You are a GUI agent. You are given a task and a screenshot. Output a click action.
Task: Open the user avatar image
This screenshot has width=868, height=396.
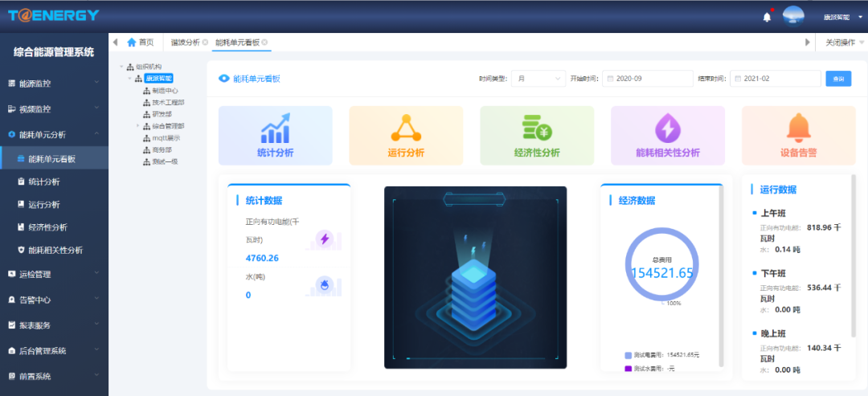point(793,17)
